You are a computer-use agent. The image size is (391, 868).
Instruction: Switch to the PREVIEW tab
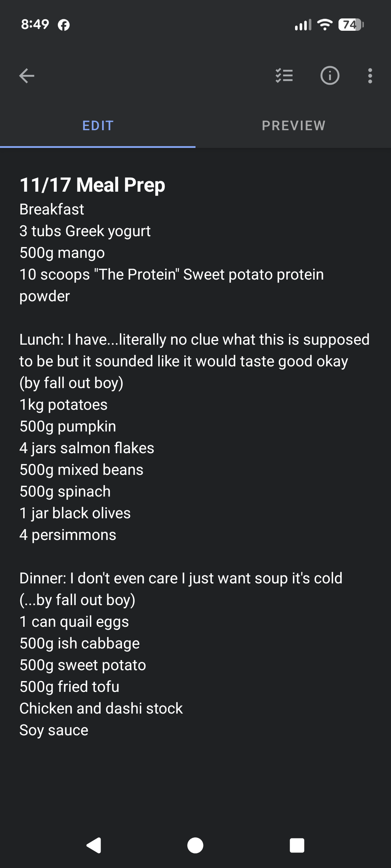tap(293, 126)
